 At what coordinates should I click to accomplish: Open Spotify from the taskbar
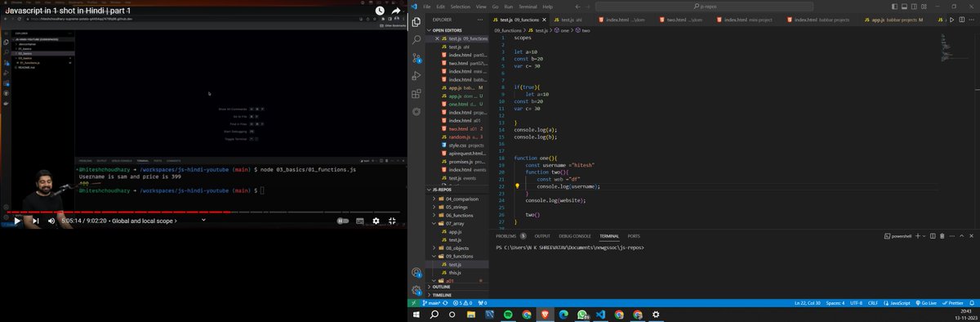click(507, 314)
